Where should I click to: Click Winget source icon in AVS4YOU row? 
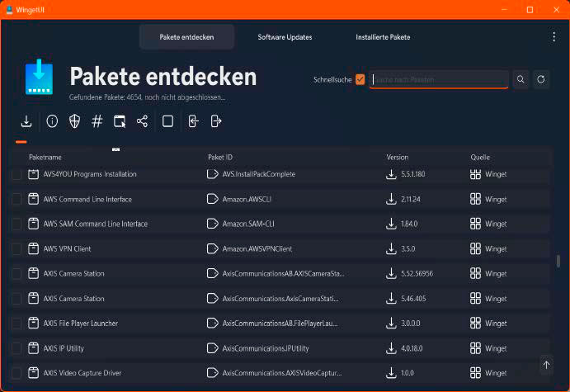click(475, 174)
